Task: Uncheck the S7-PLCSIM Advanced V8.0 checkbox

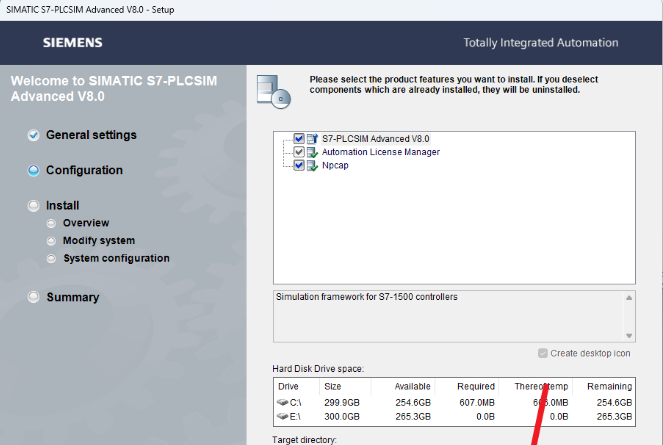Action: [299, 139]
